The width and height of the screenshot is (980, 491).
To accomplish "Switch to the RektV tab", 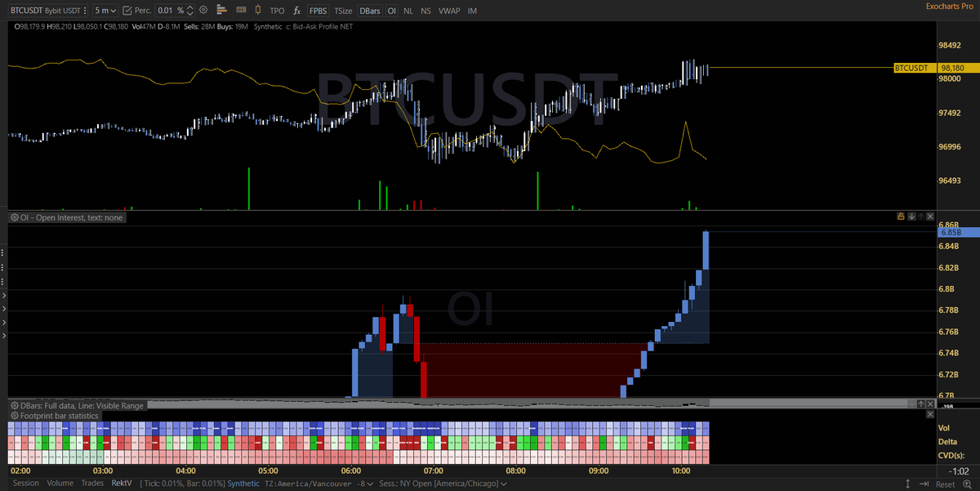I will point(121,483).
